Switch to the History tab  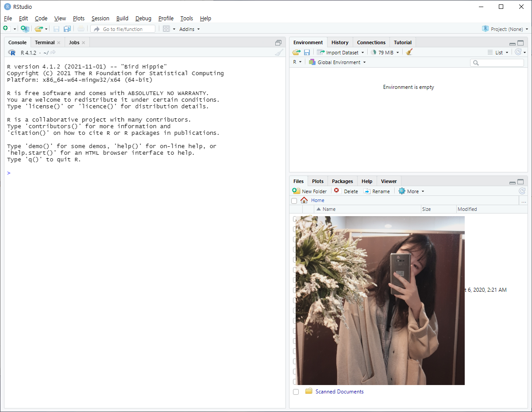[x=340, y=43]
